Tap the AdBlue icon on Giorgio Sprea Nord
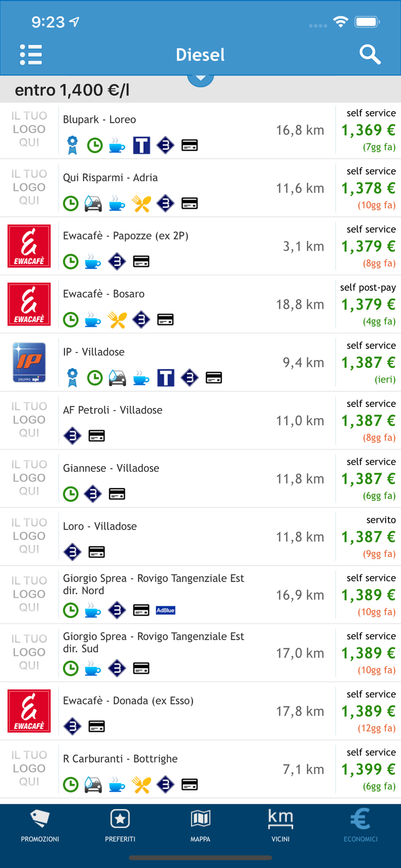 (x=165, y=610)
